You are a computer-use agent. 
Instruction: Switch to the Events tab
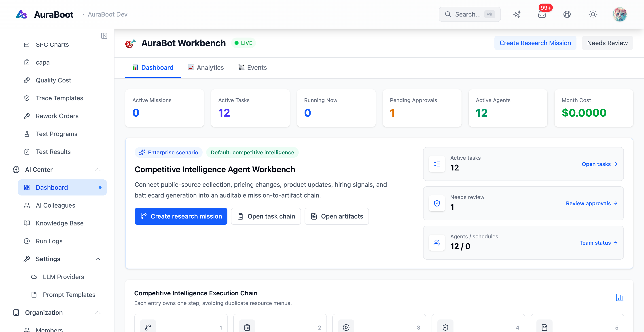tap(252, 67)
